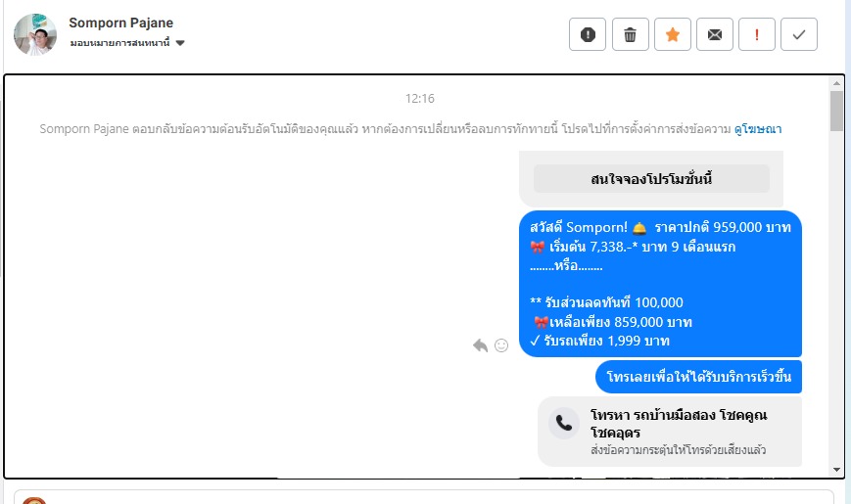This screenshot has height=504, width=851.
Task: Click the scrollbar up arrow
Action: click(x=836, y=83)
